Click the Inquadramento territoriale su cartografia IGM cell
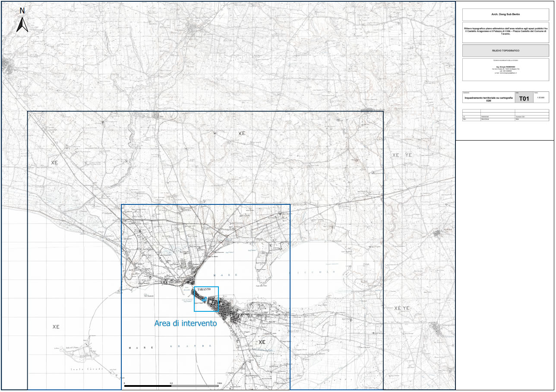Viewport: 556px width, 392px height. click(x=488, y=98)
